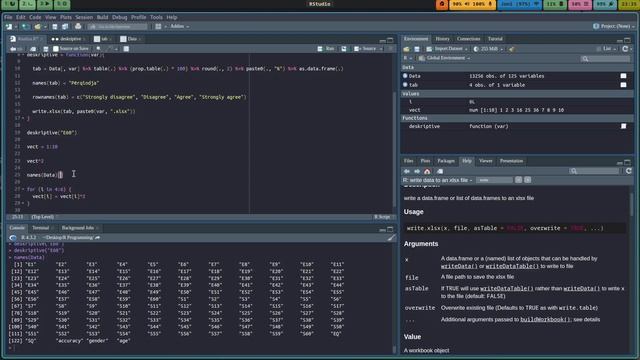Click the View working directory arrow in console

coord(98,238)
